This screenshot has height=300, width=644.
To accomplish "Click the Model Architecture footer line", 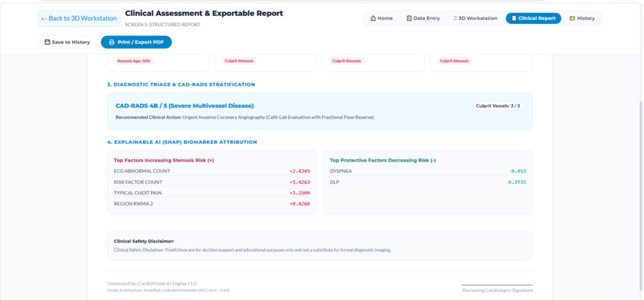I will 168,290.
